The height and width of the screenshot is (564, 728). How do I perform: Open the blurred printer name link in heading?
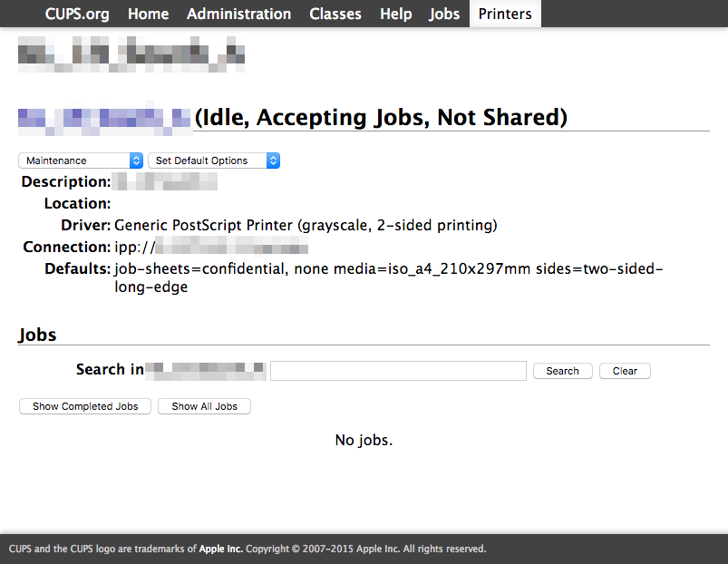[104, 119]
